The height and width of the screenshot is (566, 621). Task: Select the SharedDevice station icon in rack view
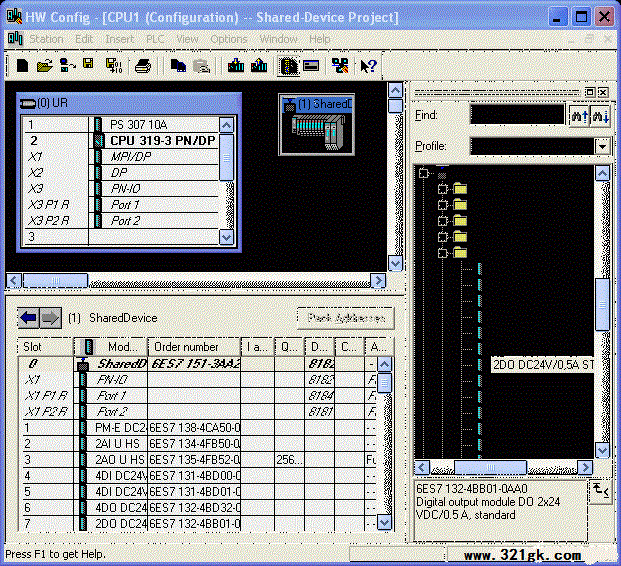(x=316, y=125)
